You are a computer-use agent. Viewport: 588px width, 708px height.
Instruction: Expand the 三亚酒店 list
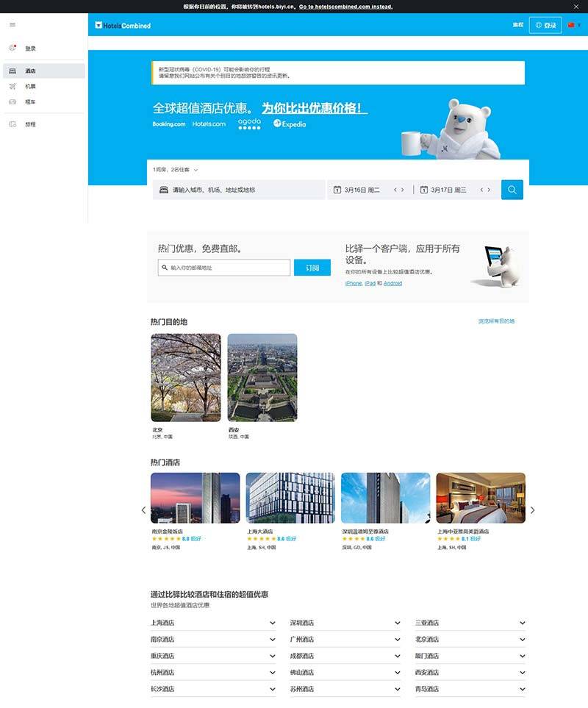pos(470,623)
